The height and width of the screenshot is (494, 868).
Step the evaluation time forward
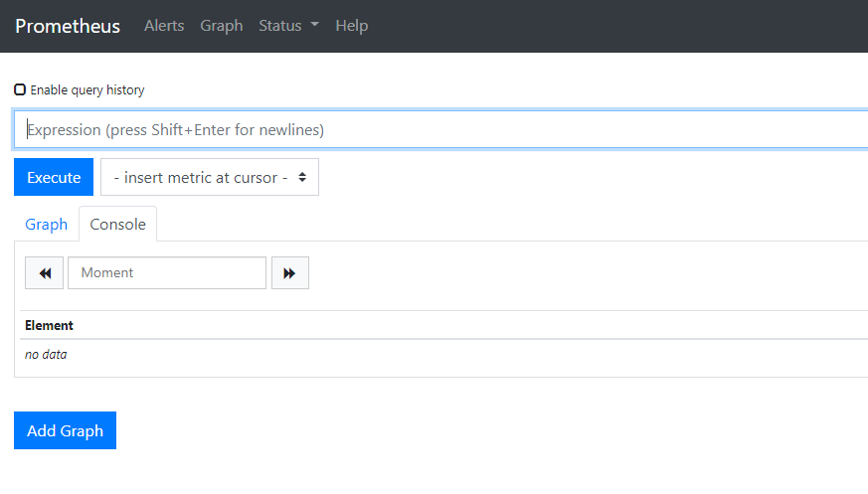pos(289,273)
